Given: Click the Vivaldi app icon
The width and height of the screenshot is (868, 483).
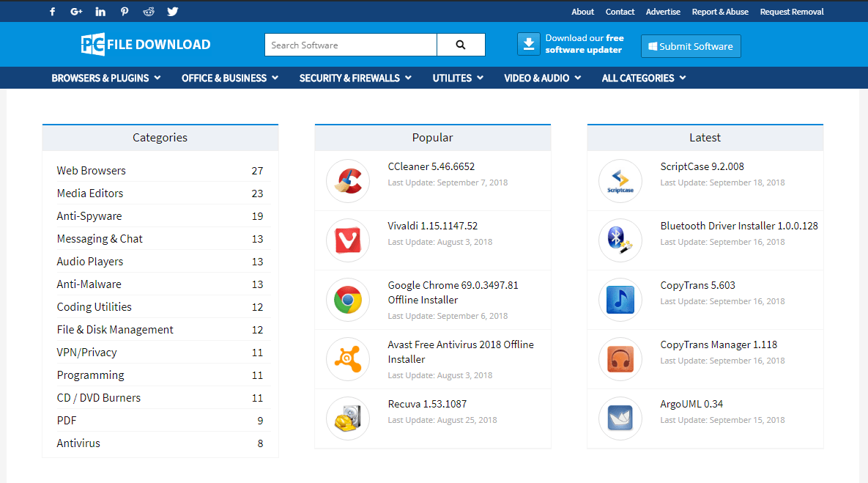Looking at the screenshot, I should 348,240.
